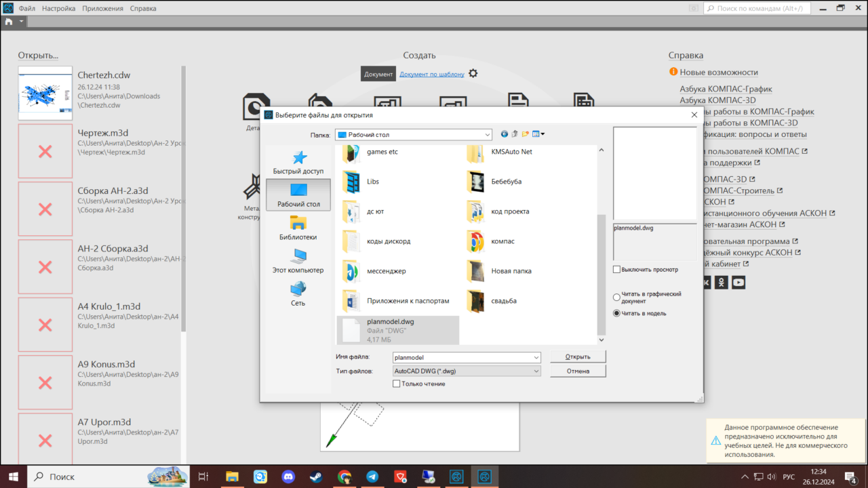Screen dimensions: 868x488
Task: Open document template settings gear icon
Action: pos(473,73)
